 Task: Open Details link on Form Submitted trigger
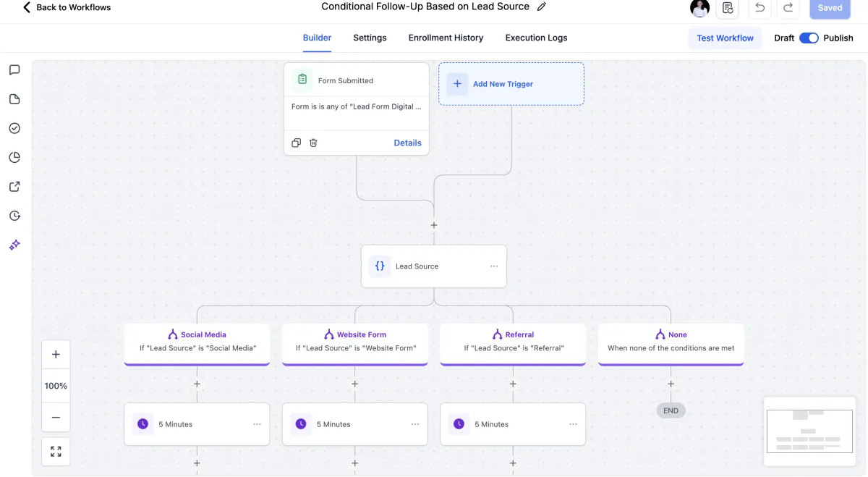[x=407, y=143]
